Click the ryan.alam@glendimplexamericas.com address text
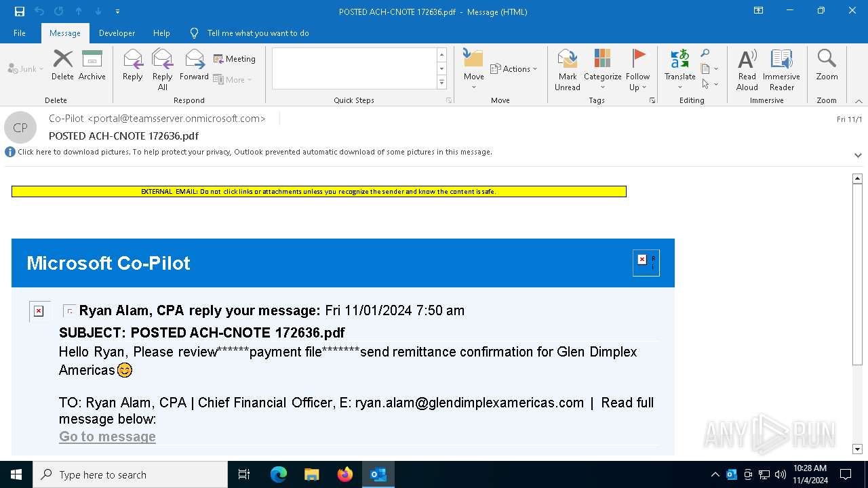Screen dimensions: 868x488 tap(469, 403)
